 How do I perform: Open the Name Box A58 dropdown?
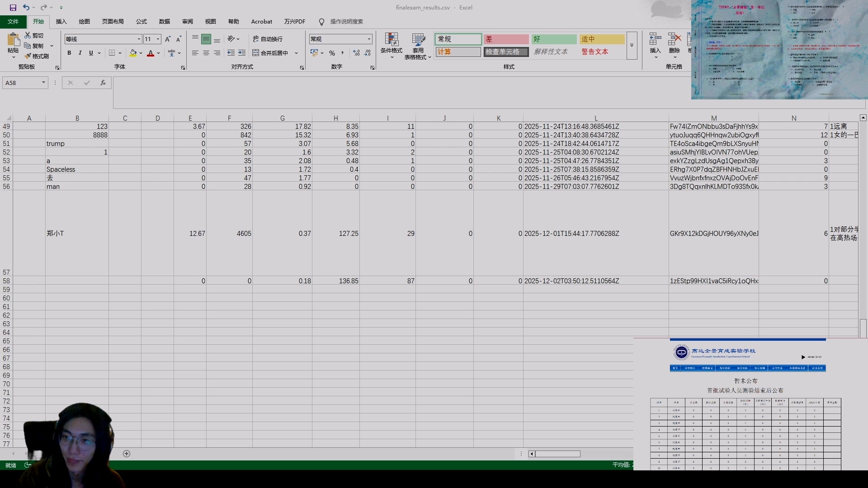(43, 83)
